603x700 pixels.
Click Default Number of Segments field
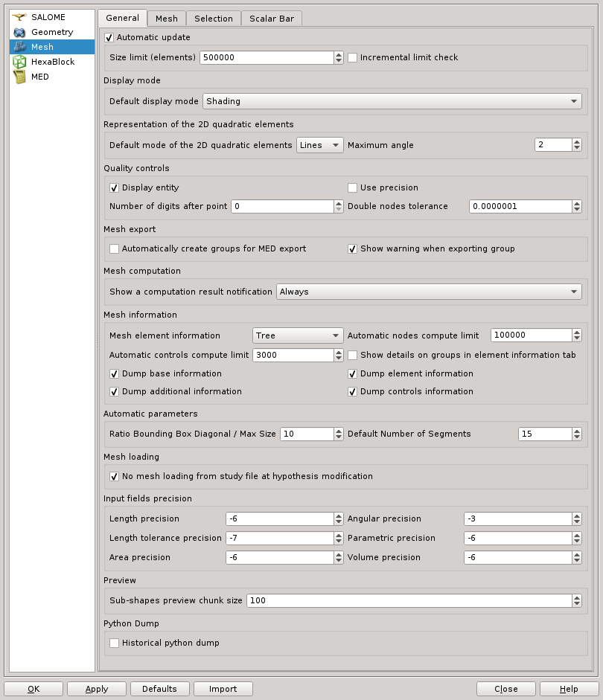tap(545, 434)
